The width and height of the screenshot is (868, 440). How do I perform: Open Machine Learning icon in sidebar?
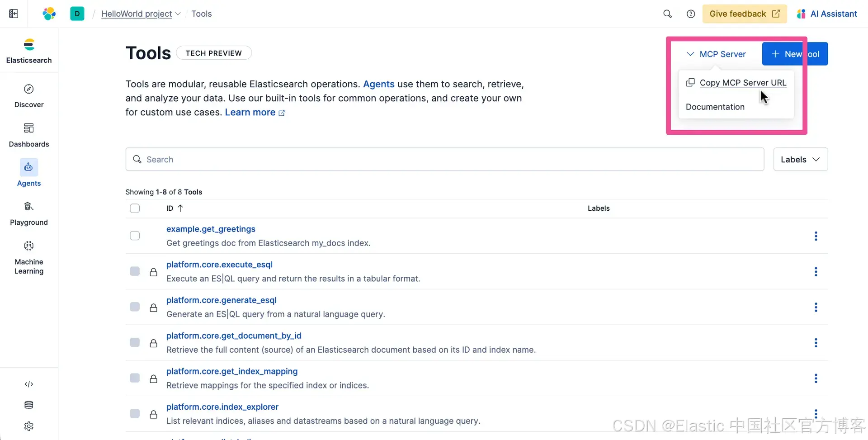click(29, 246)
